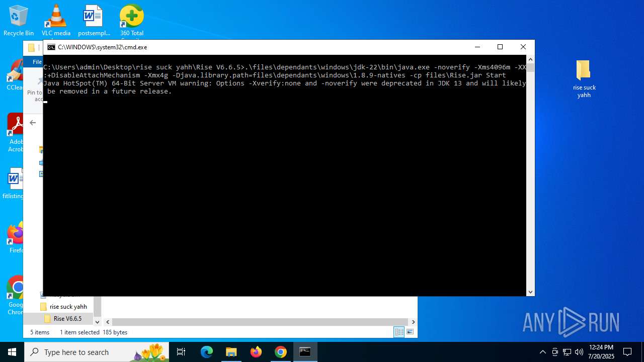Minimize the cmd.exe window
The image size is (644, 362).
[x=477, y=47]
